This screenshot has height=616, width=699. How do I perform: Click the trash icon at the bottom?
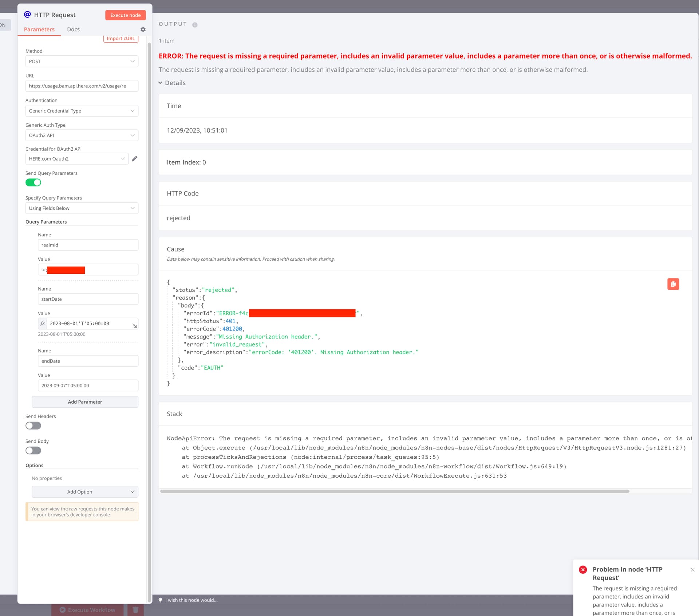click(x=135, y=610)
